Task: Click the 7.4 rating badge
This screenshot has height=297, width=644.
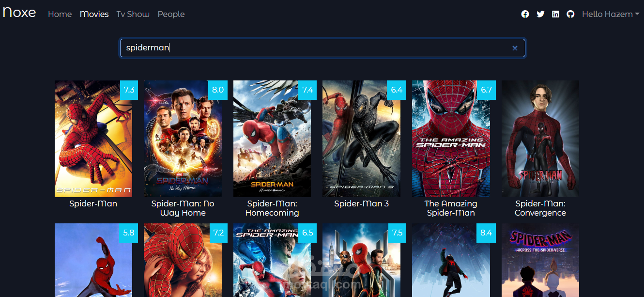Action: pos(307,90)
